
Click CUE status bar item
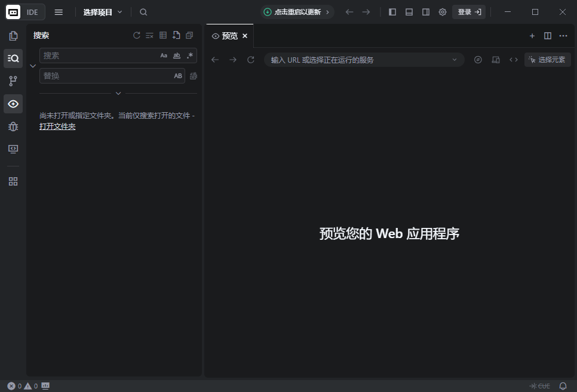(539, 386)
